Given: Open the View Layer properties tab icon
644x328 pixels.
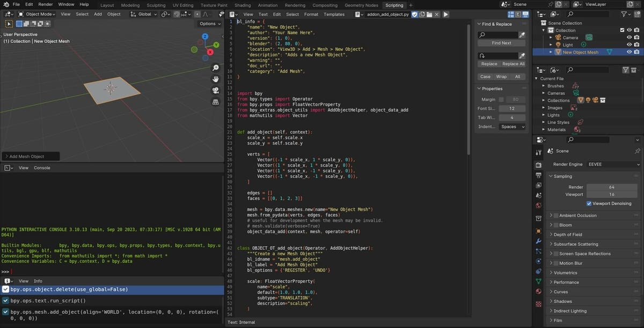Looking at the screenshot, I should 538,186.
